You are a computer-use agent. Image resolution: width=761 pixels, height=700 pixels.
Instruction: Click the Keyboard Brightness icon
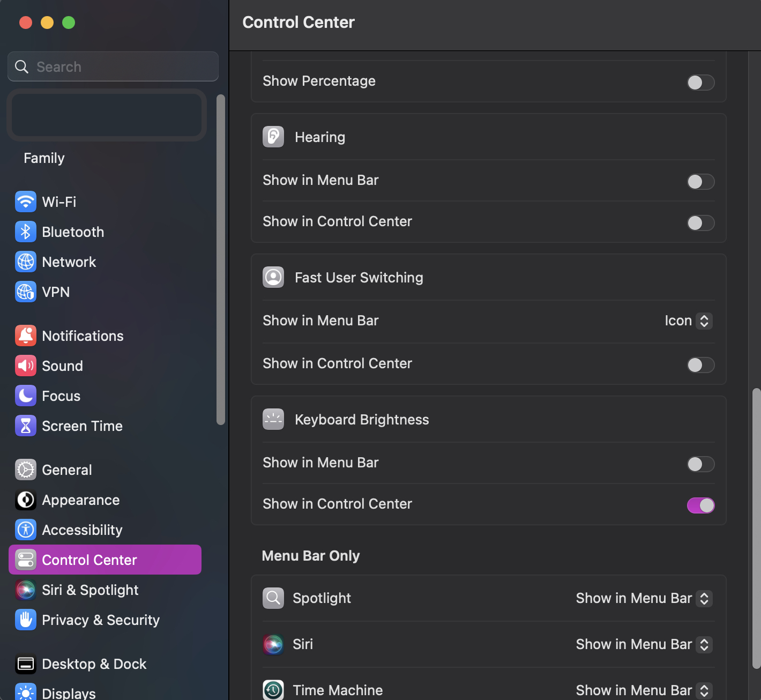tap(273, 419)
